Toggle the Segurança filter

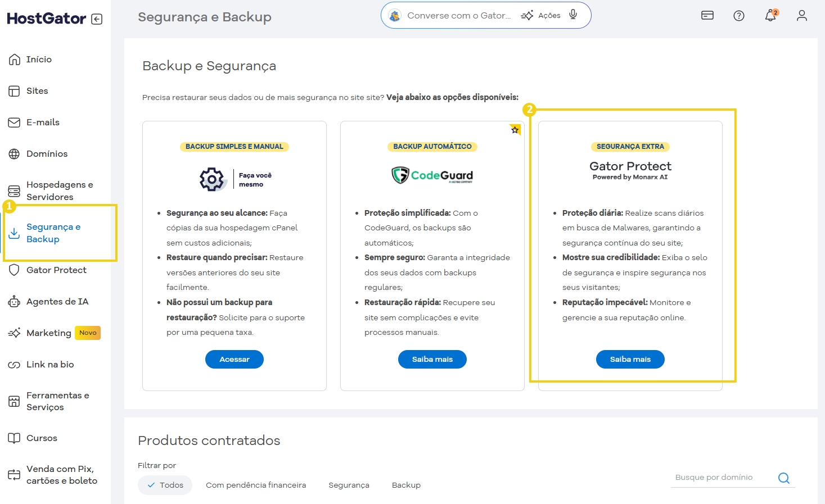pos(349,484)
